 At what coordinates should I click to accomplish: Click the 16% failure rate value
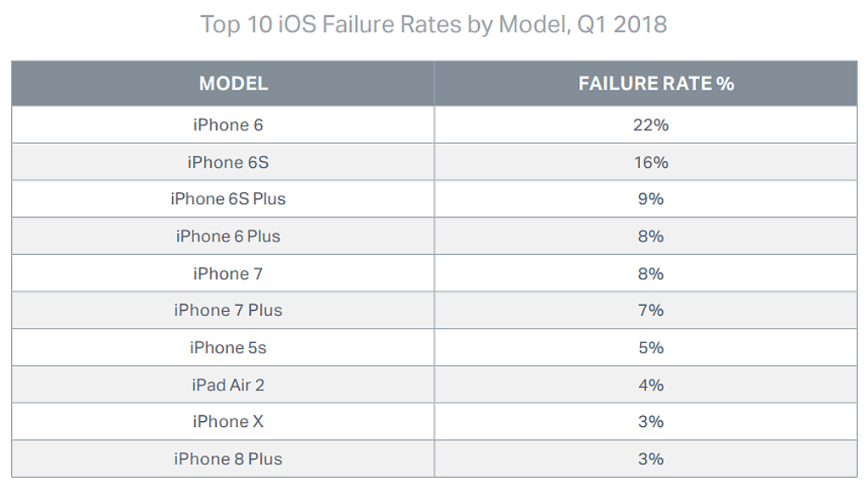651,162
